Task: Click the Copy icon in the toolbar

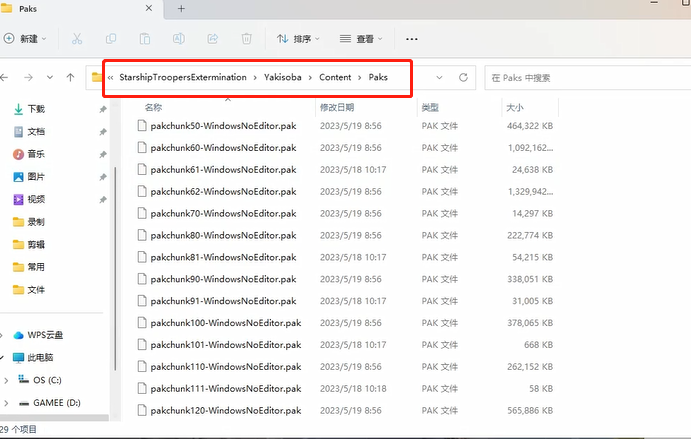Action: click(x=111, y=39)
